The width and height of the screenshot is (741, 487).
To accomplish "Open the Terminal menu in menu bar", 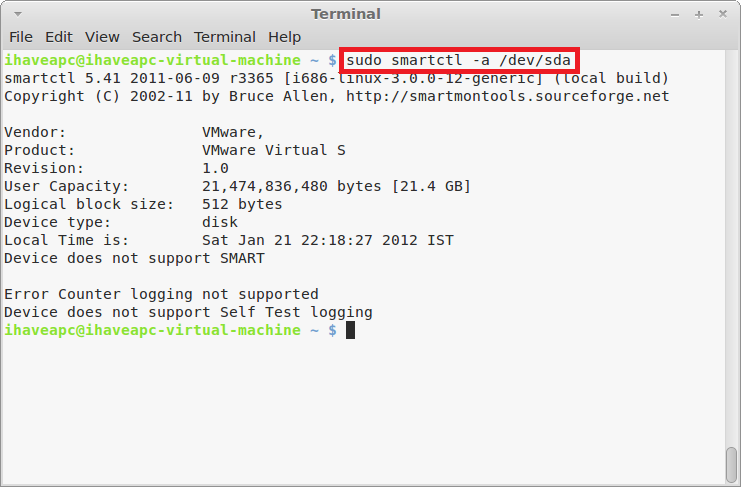I will tap(225, 37).
